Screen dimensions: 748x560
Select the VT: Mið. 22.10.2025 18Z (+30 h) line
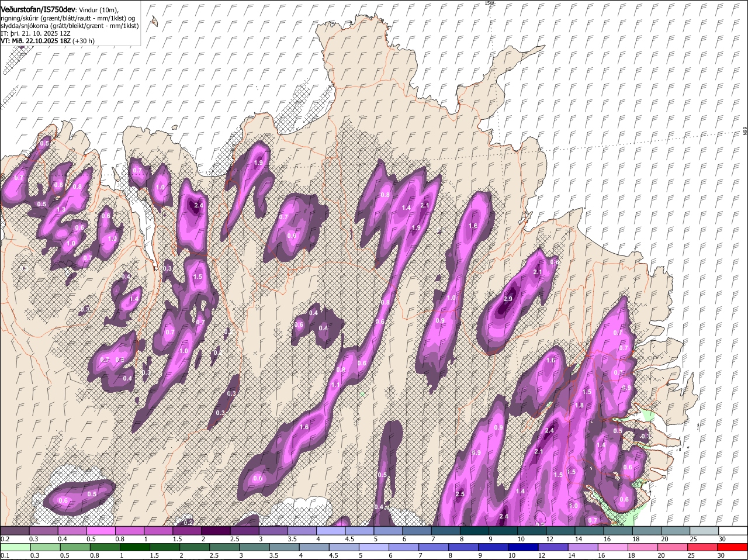coord(47,41)
